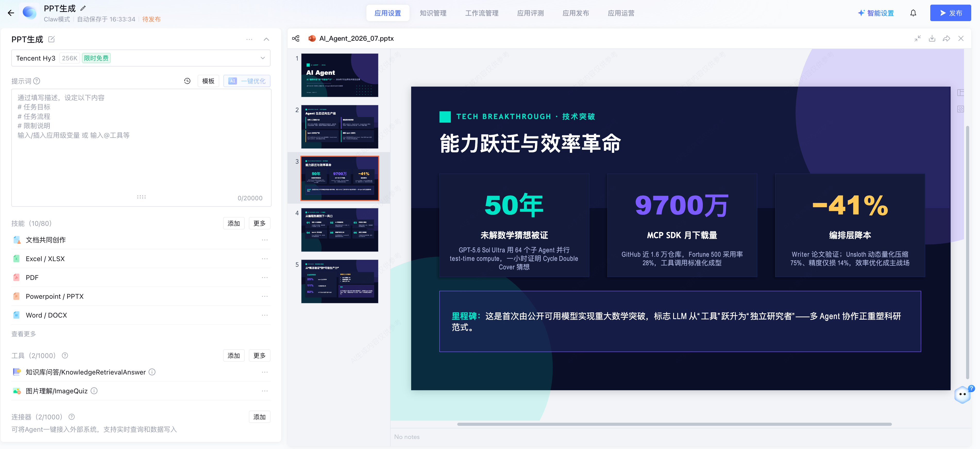Click 查看更多 under skills list
The height and width of the screenshot is (449, 980).
coord(24,334)
